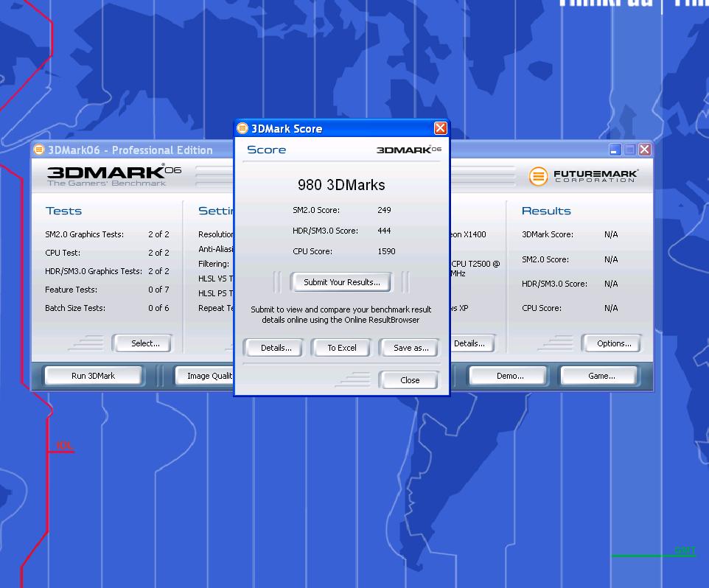Launch the Game button
Screen dimensions: 709x588
tap(601, 376)
